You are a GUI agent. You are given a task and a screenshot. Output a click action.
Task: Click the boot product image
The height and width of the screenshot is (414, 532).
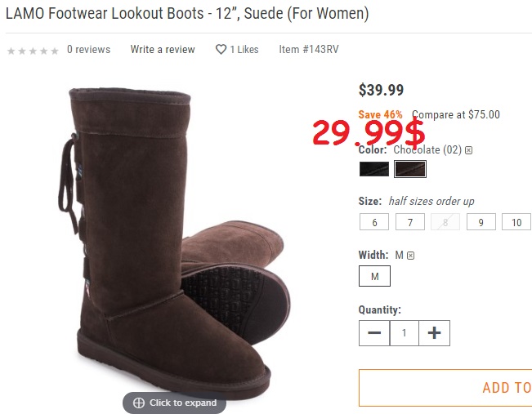(180, 237)
